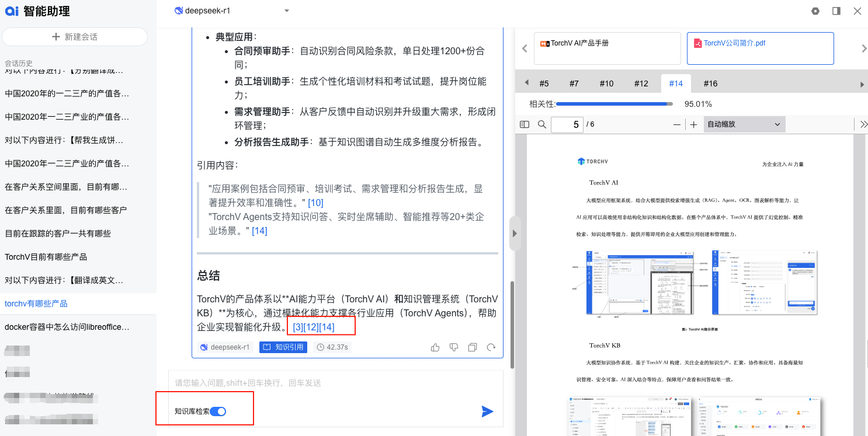Switch to the #10 citation tab
The image size is (868, 436).
click(x=607, y=83)
